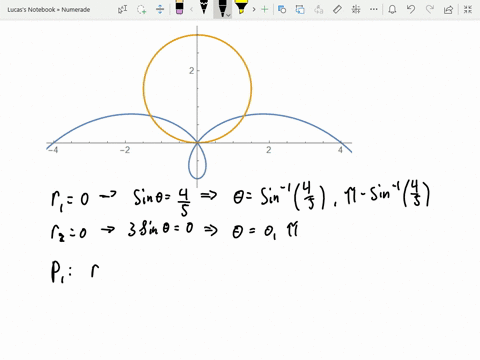Click the insert or remove space tool
This screenshot has height=360, width=480.
160,9
